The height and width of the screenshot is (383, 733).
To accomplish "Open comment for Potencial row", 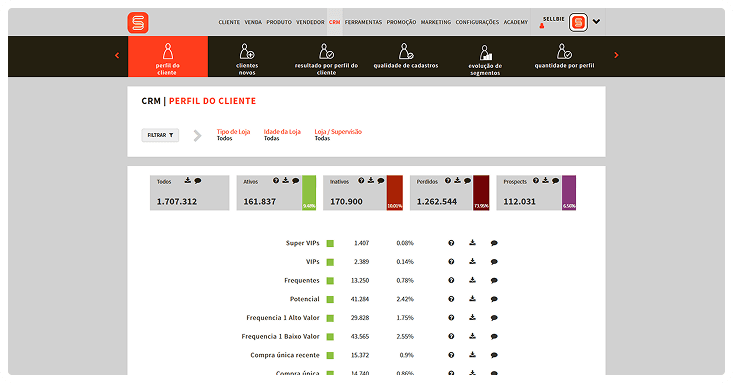I will pyautogui.click(x=494, y=299).
